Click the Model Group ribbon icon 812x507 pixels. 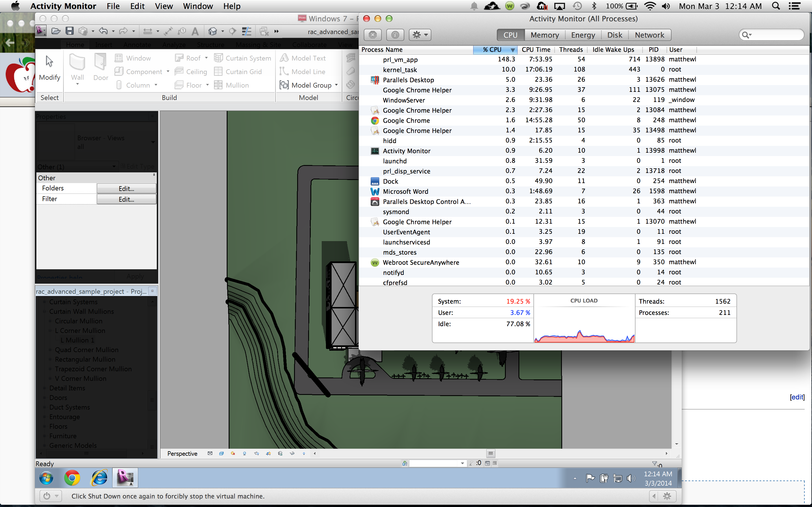point(284,85)
